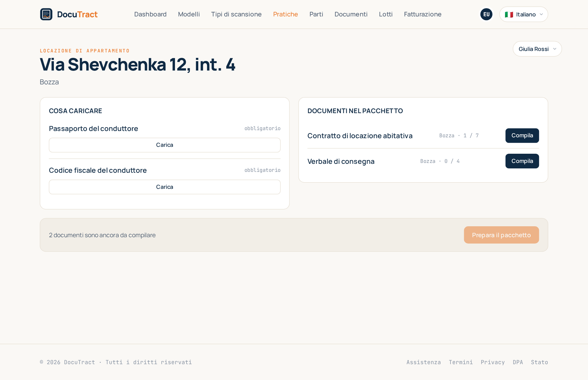Click obbligatorio tag beside Codice fiscale

coord(262,170)
